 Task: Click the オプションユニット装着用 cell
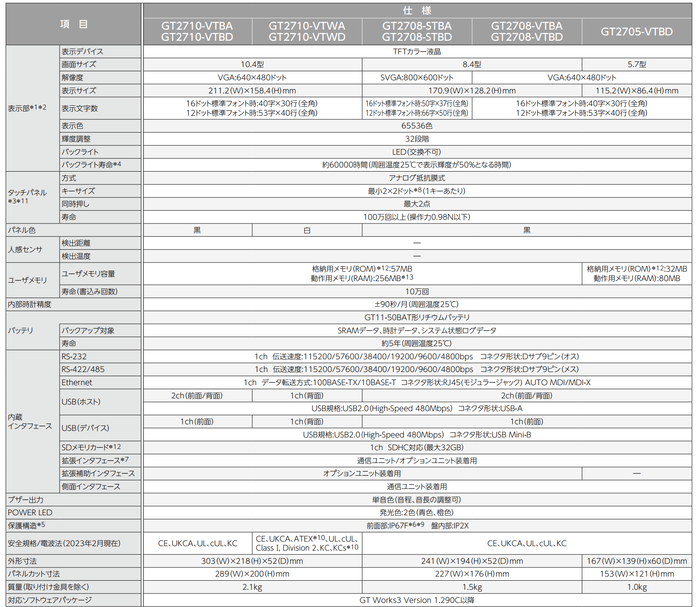pos(362,474)
